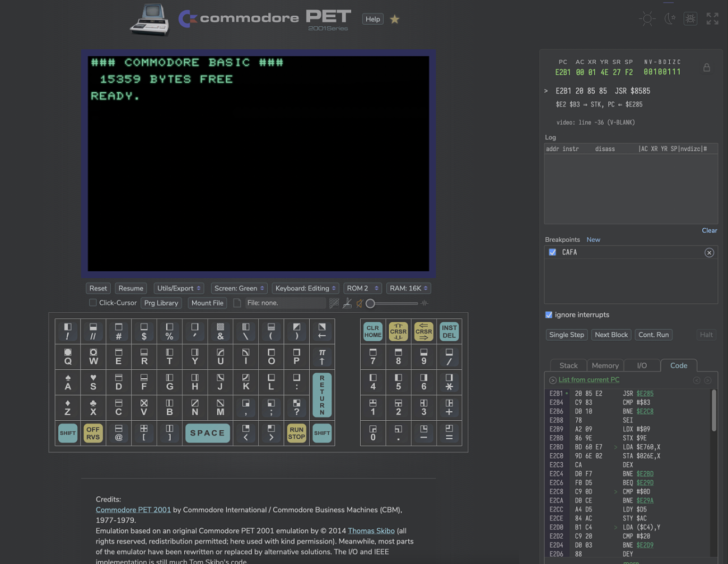Click the mounted file document icon
Screen dimensions: 728x564
tap(237, 303)
